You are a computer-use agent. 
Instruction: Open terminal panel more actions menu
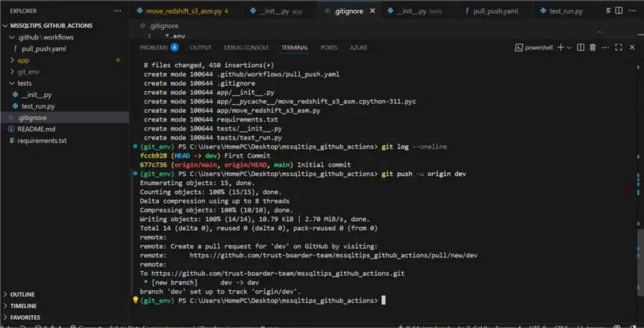click(605, 48)
